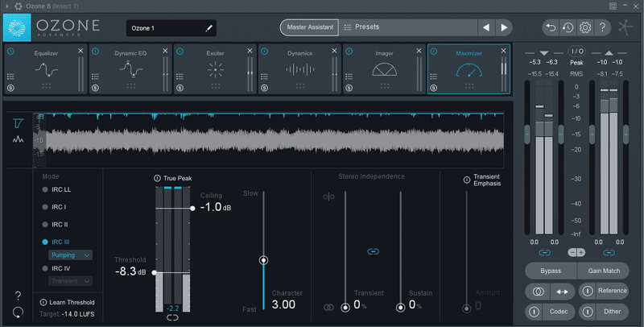Image resolution: width=644 pixels, height=327 pixels.
Task: Remove the Dynamic EQ module
Action: (165, 51)
